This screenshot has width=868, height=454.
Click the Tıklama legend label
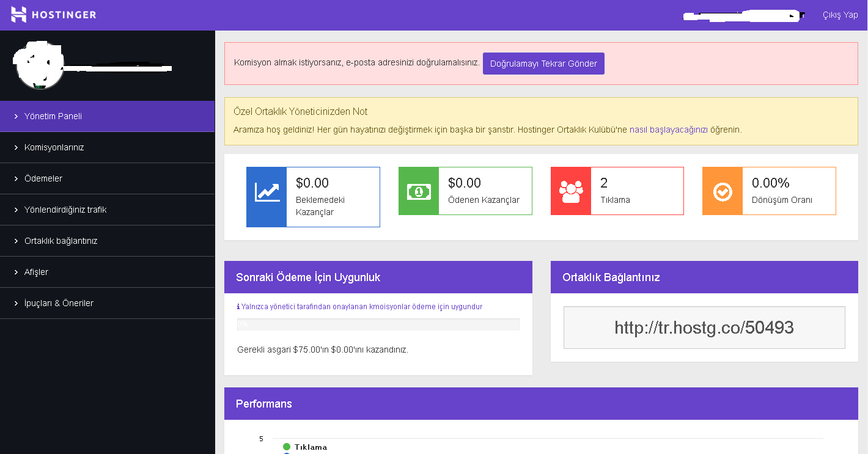pos(311,447)
